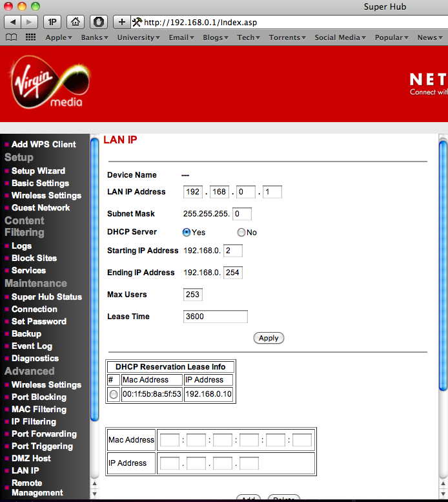Open Event Log page
Screen dimensions: 448x502
(32, 346)
